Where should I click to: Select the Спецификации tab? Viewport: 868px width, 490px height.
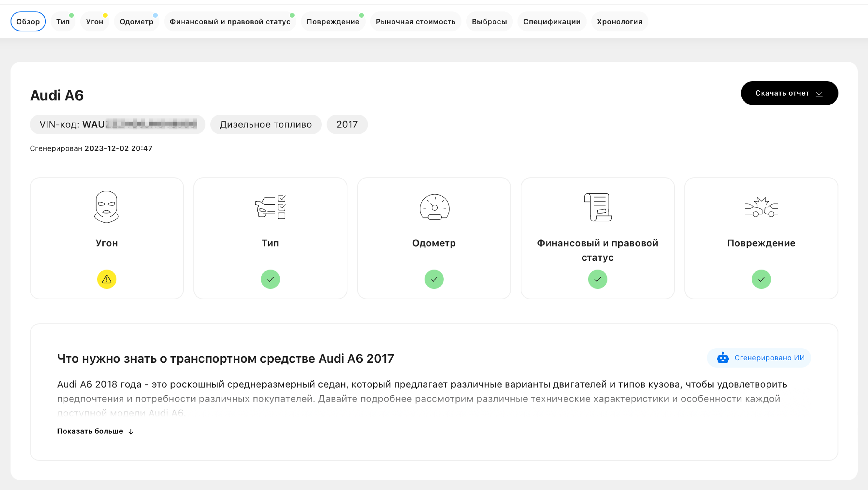tap(552, 21)
